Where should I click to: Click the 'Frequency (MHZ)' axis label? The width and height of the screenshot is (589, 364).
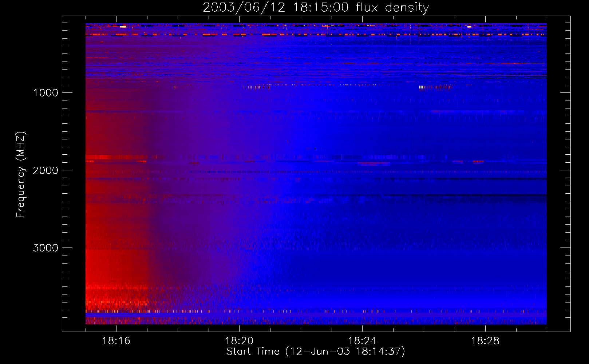pos(21,175)
